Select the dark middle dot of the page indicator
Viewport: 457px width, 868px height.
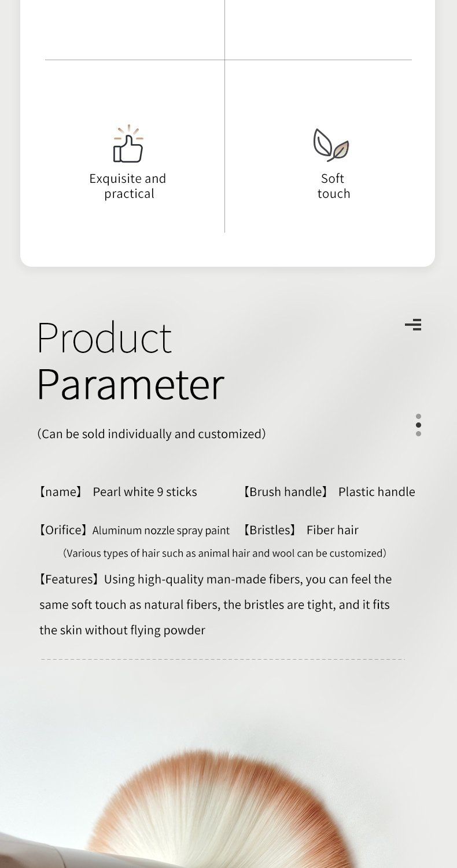[x=418, y=425]
